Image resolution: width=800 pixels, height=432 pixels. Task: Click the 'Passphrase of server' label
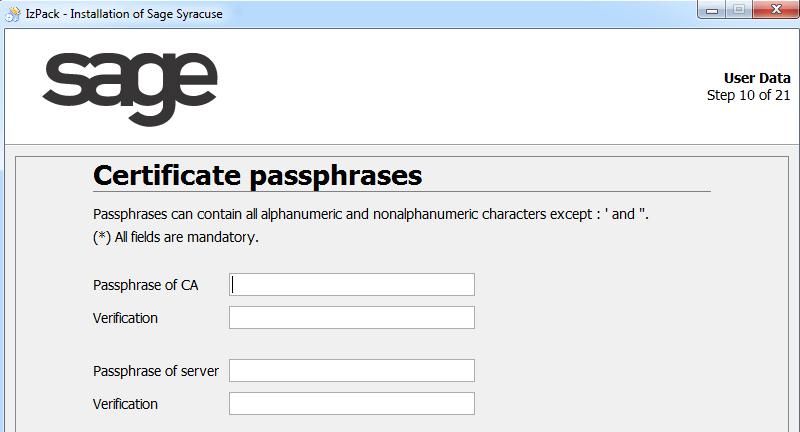(155, 371)
